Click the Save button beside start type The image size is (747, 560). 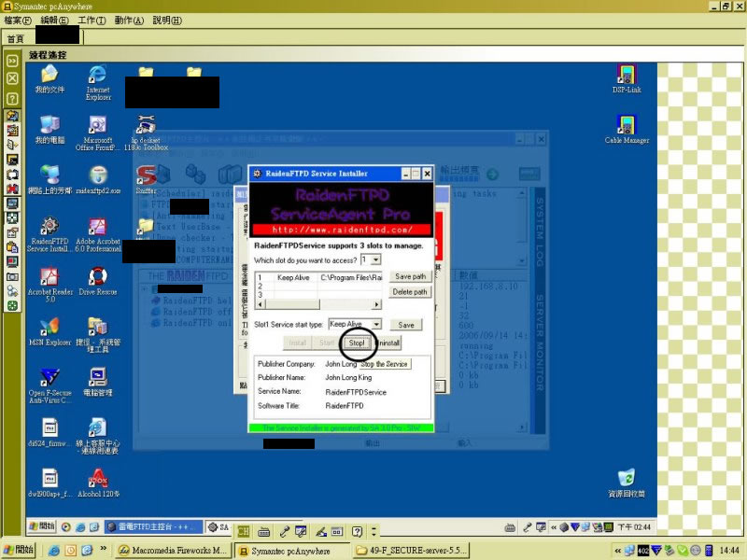click(x=406, y=325)
